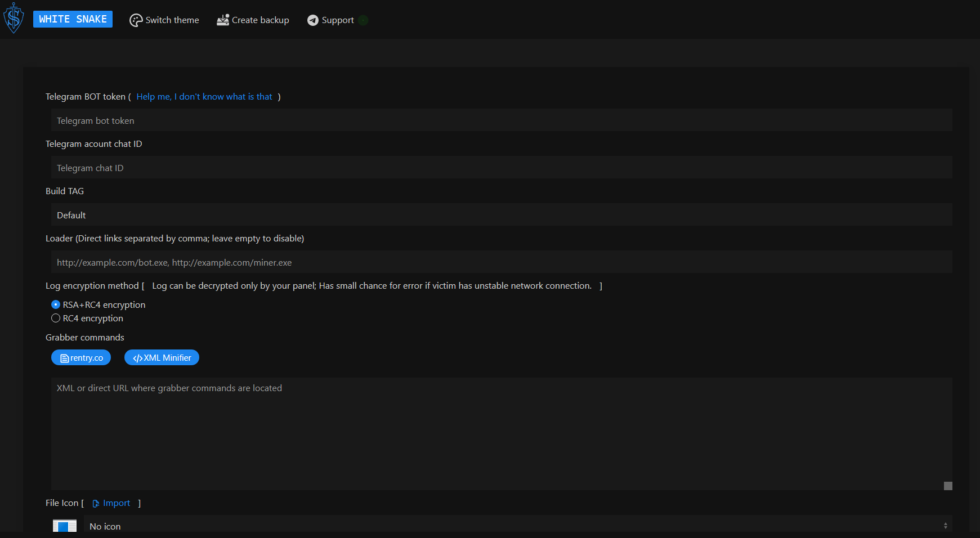Click the file icon preview thumbnail
This screenshot has height=538, width=980.
coord(65,526)
